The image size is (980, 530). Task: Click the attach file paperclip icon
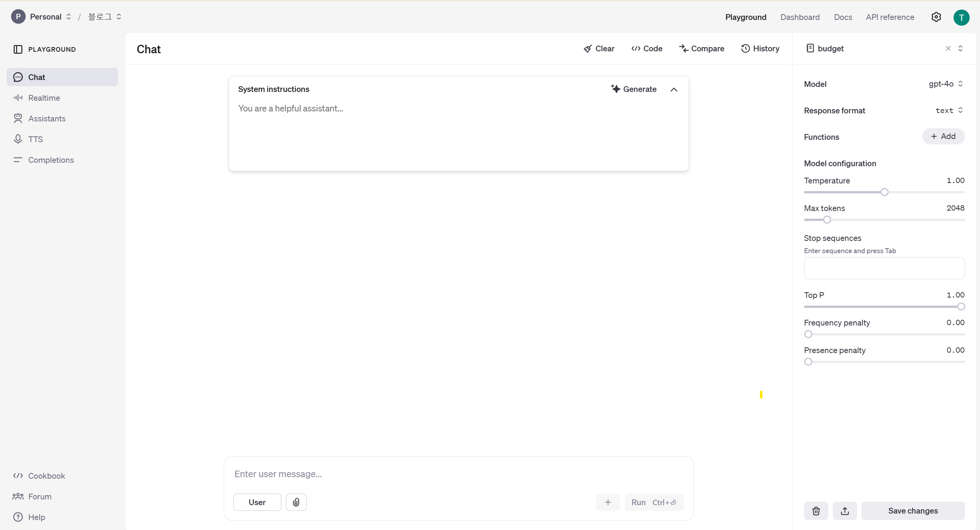tap(296, 502)
